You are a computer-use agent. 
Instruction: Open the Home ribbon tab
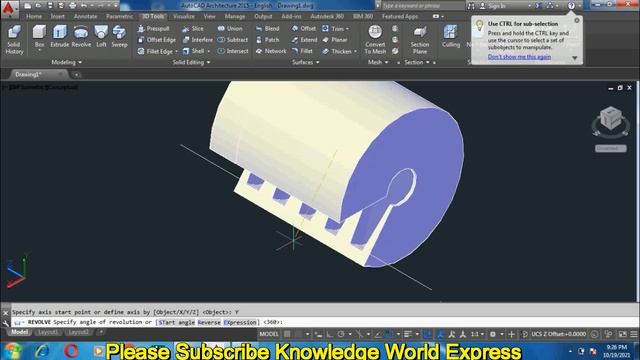tap(34, 17)
